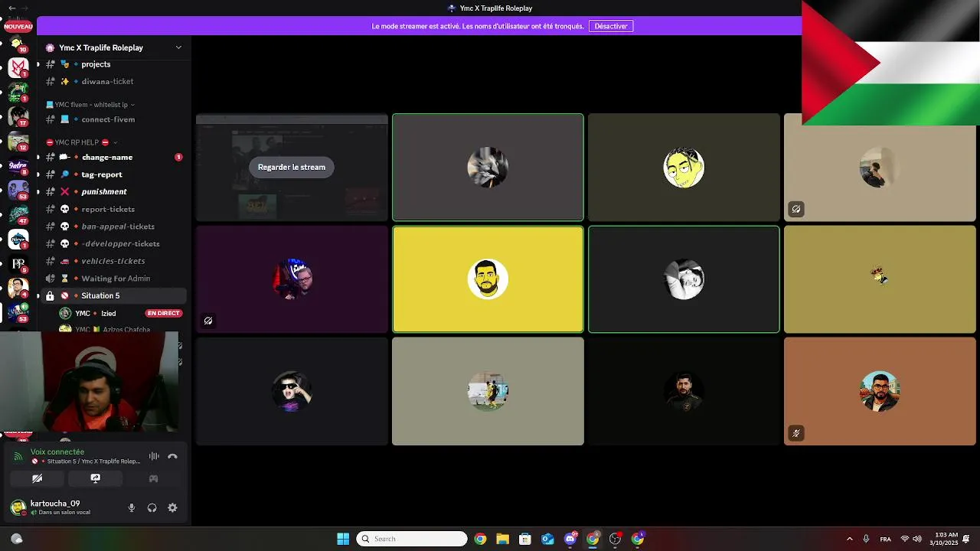Viewport: 980px width, 551px height.
Task: Open the vehicles-tickets channel
Action: (113, 261)
